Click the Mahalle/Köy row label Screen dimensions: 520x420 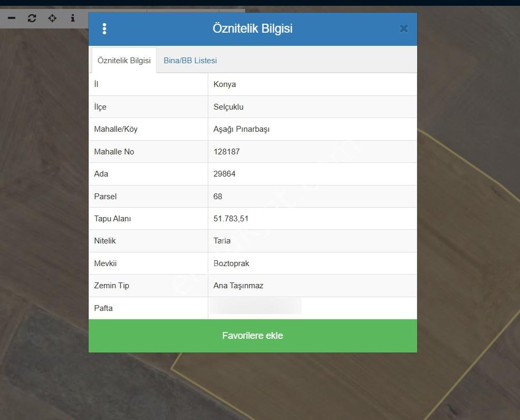[115, 129]
